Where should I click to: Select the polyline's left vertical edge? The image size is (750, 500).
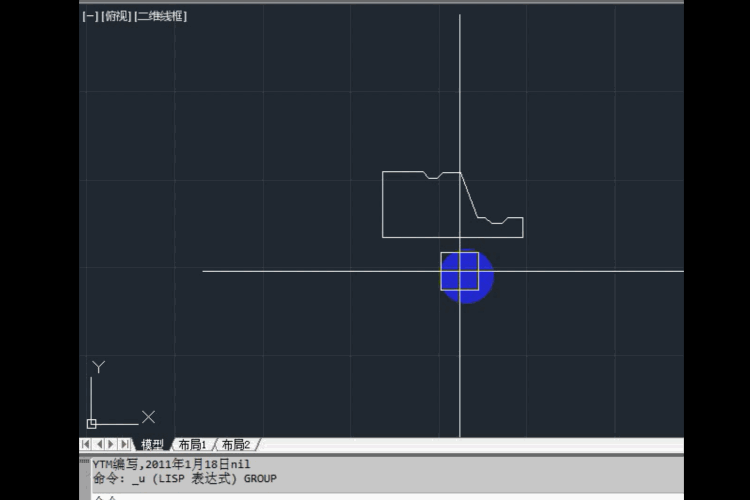pos(383,205)
